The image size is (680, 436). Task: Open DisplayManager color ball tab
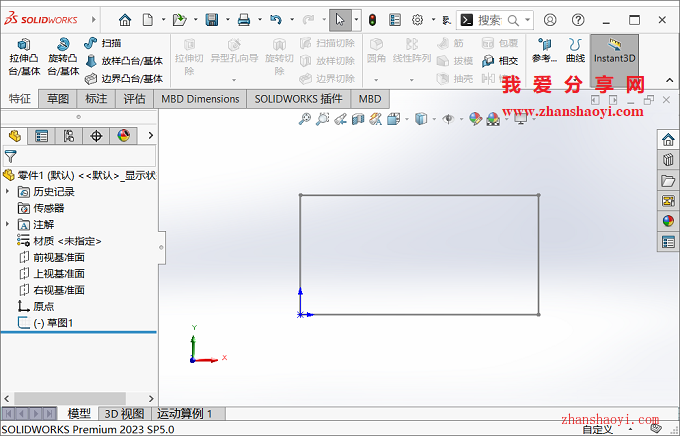[x=124, y=136]
